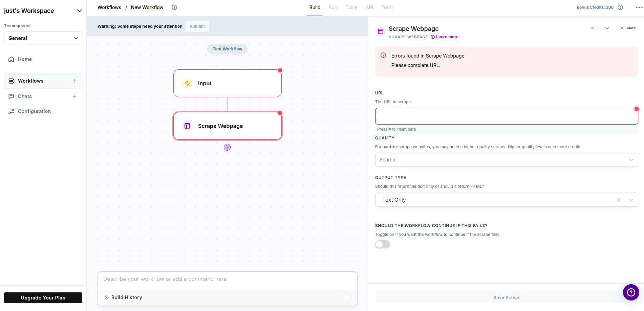Click the Scrape Webpage panel header icon

(x=381, y=31)
